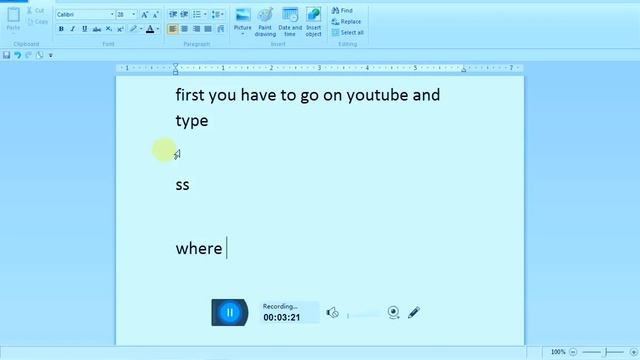Toggle Italic formatting

tap(73, 29)
